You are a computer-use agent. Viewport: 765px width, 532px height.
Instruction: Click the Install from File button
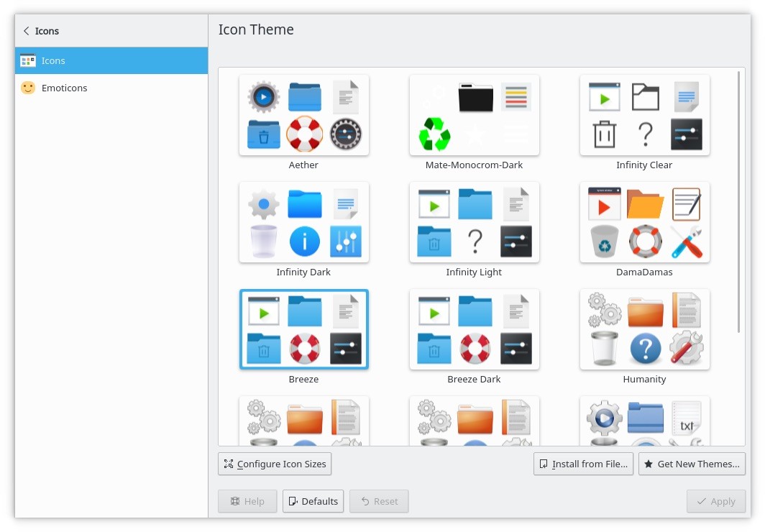tap(583, 464)
